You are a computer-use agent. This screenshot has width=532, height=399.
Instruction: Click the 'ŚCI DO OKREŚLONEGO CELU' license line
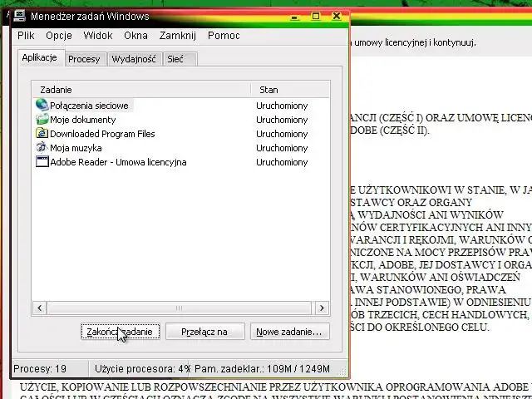(x=420, y=328)
